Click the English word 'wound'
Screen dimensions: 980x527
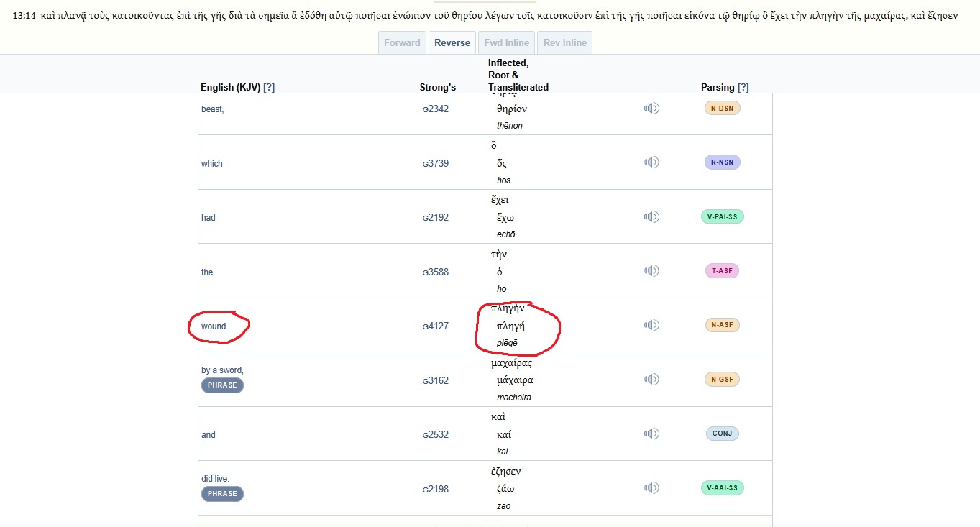click(214, 326)
